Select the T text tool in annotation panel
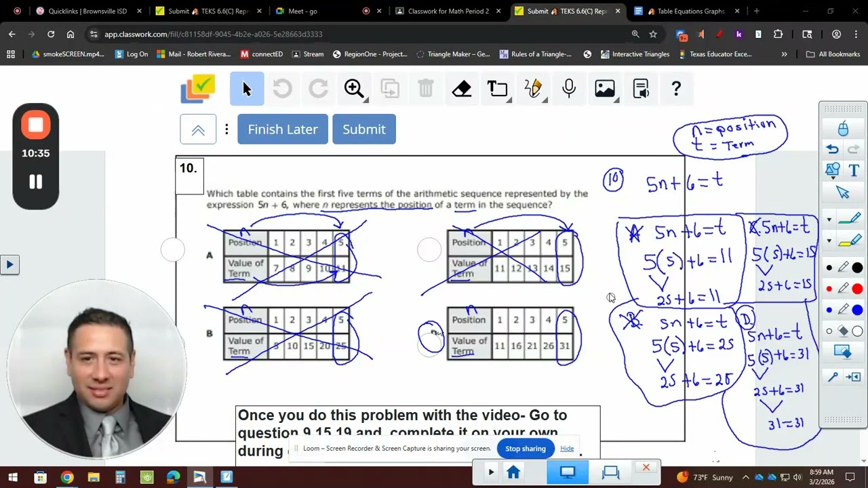The width and height of the screenshot is (868, 488). click(x=854, y=171)
